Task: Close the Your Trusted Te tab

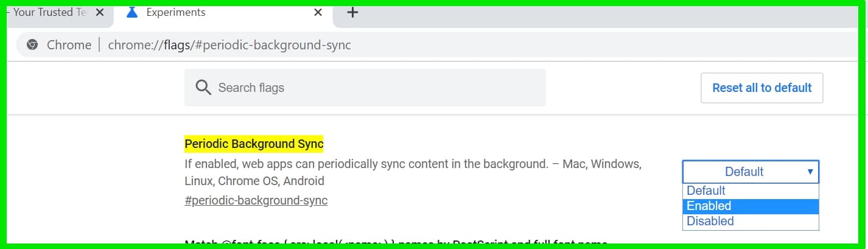Action: [100, 12]
